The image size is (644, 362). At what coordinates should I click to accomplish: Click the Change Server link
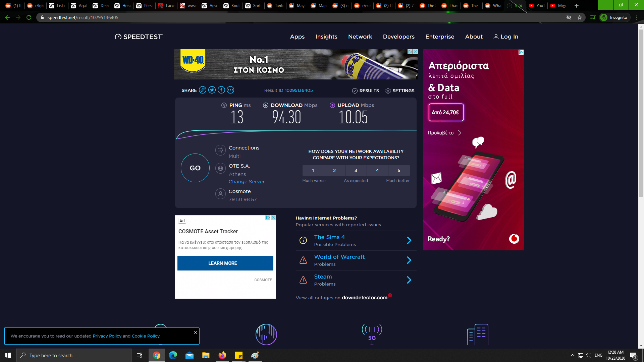[247, 182]
